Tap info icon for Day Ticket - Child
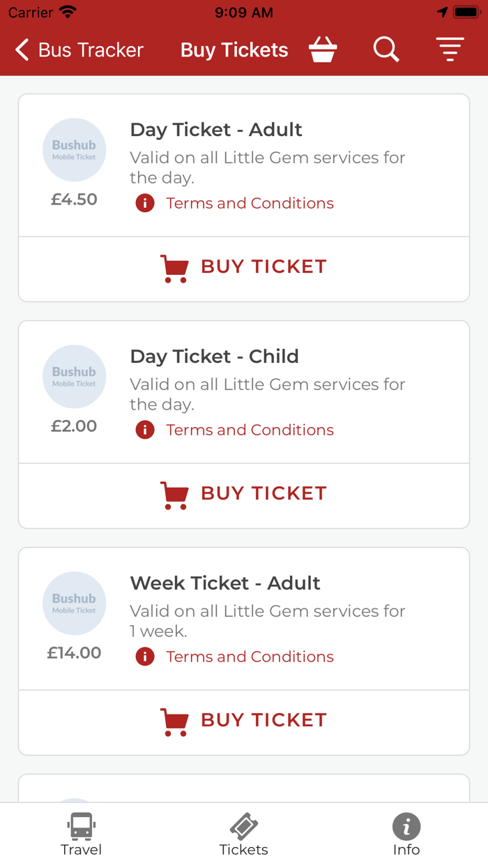Screen dimensions: 488x868 145,430
